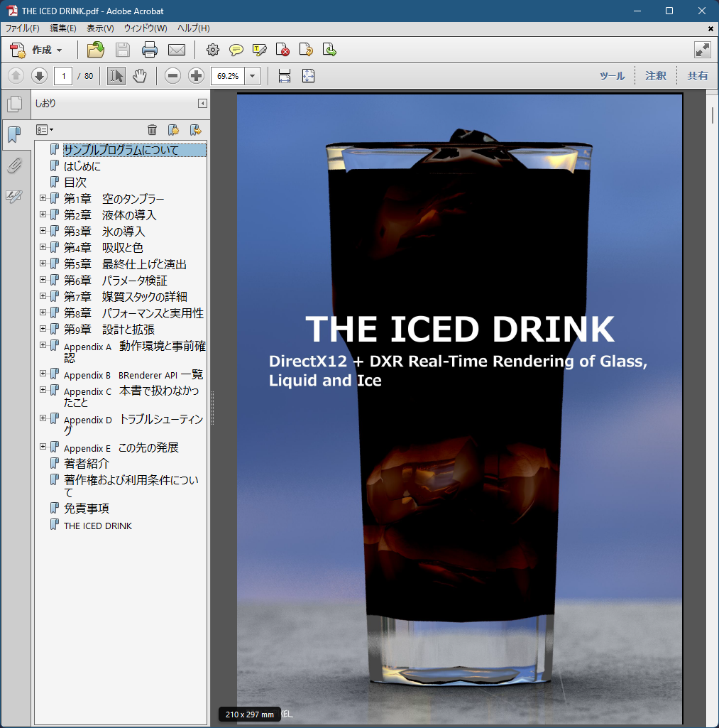Open the ツール pane
Viewport: 719px width, 728px height.
coord(612,76)
